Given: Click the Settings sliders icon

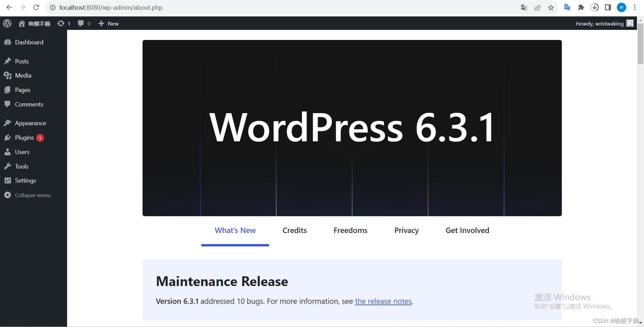Looking at the screenshot, I should pos(7,181).
